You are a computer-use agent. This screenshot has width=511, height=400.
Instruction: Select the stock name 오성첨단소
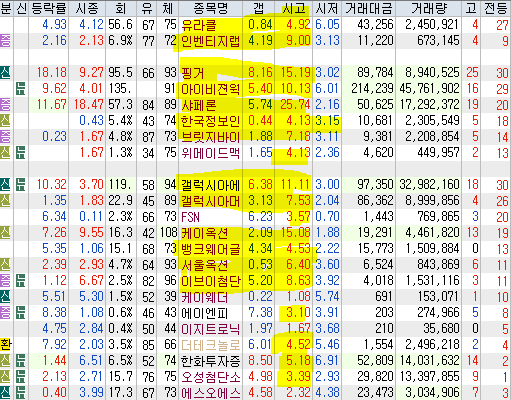click(x=210, y=377)
